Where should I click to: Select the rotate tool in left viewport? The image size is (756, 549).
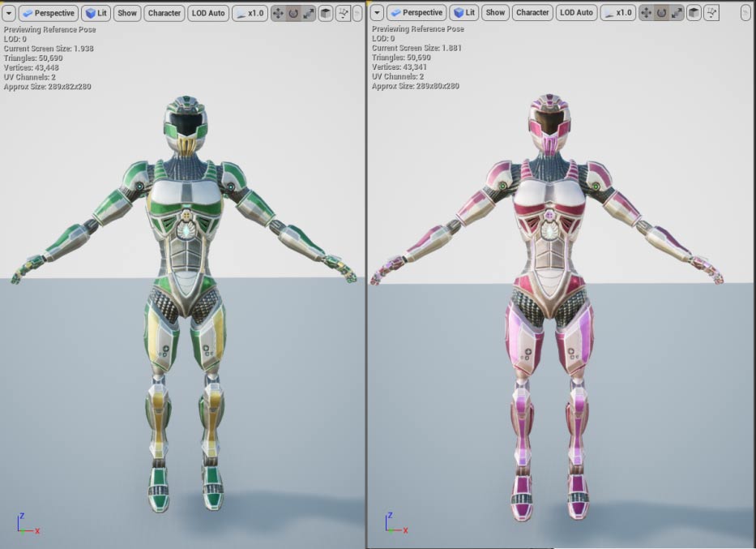[x=293, y=13]
